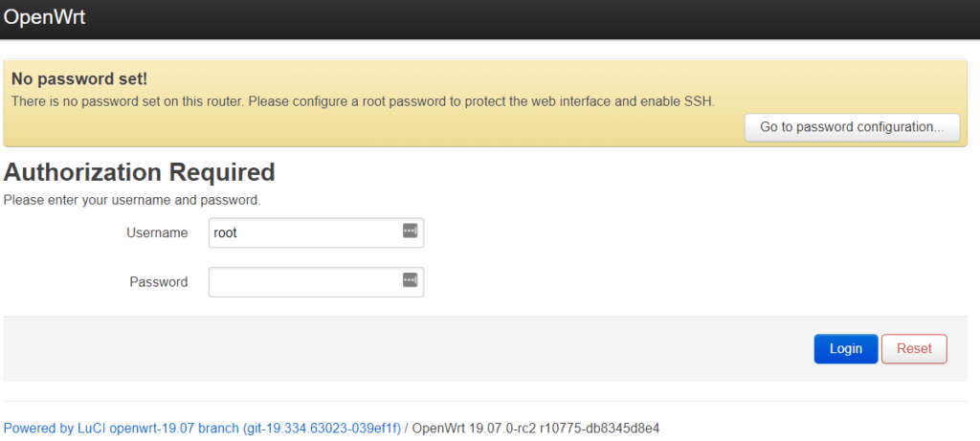
Task: Clear the form using Reset button
Action: 914,348
